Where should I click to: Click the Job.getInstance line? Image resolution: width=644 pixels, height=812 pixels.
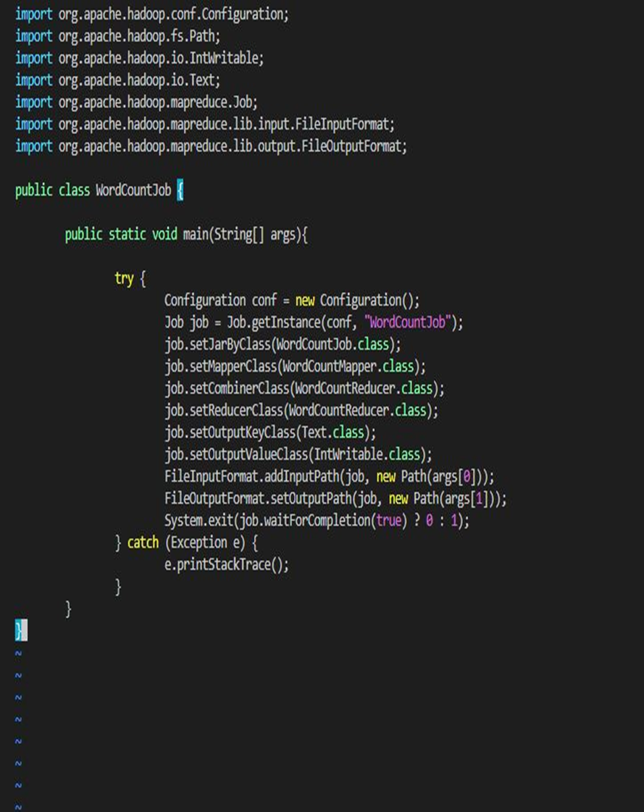click(314, 322)
